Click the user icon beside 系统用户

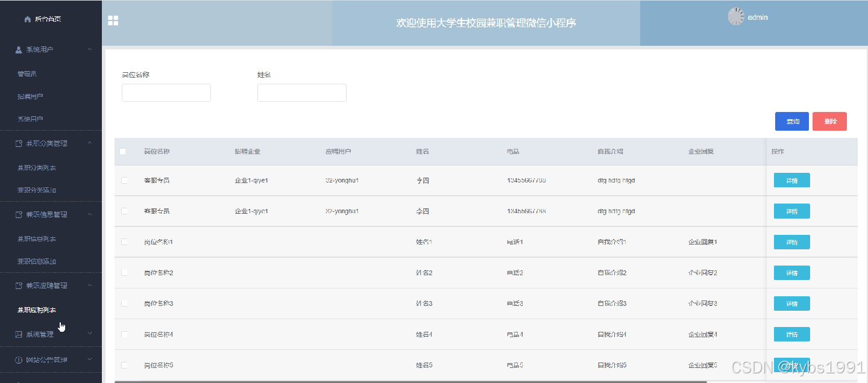tap(19, 49)
